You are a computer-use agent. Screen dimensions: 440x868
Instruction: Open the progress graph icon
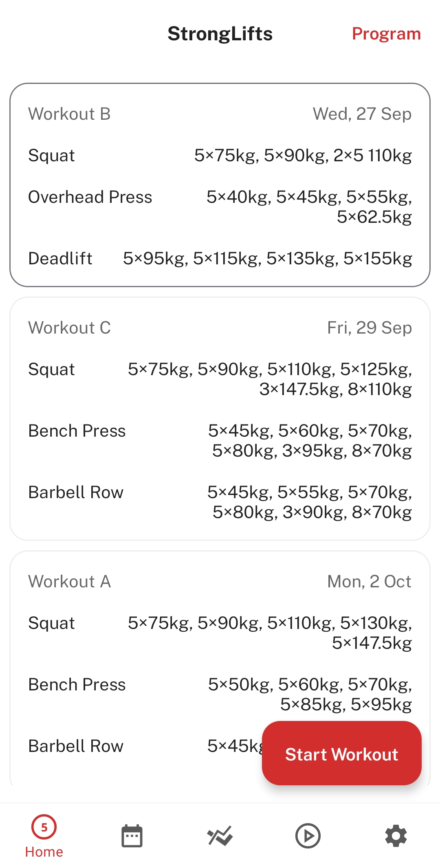point(220,836)
